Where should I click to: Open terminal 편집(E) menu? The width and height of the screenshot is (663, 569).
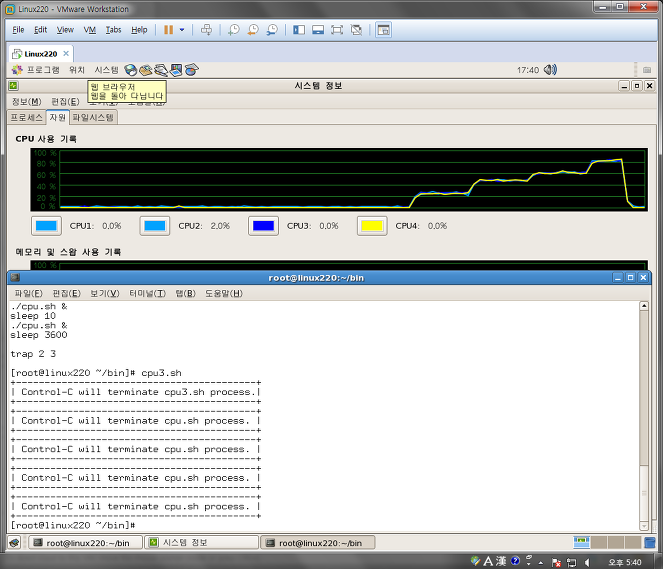tap(66, 293)
